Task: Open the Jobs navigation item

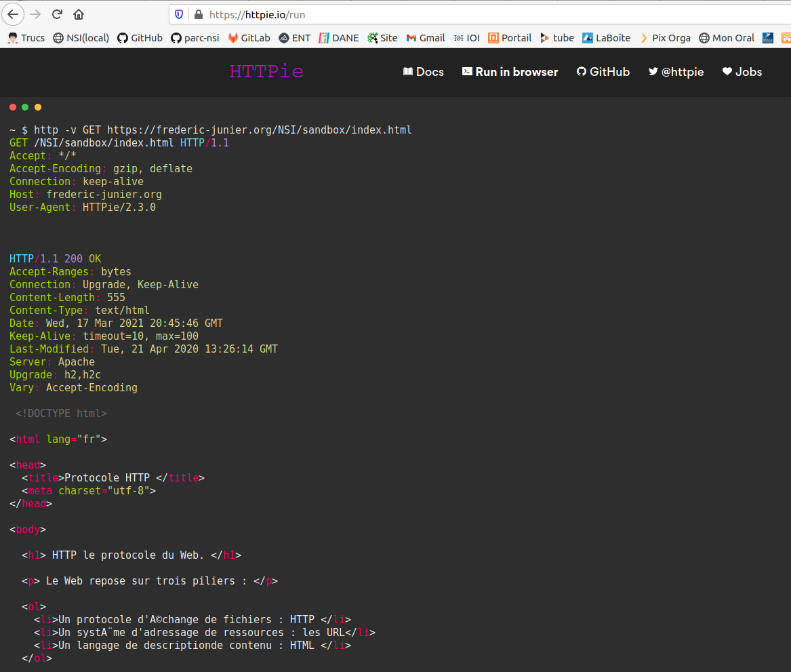Action: click(742, 72)
